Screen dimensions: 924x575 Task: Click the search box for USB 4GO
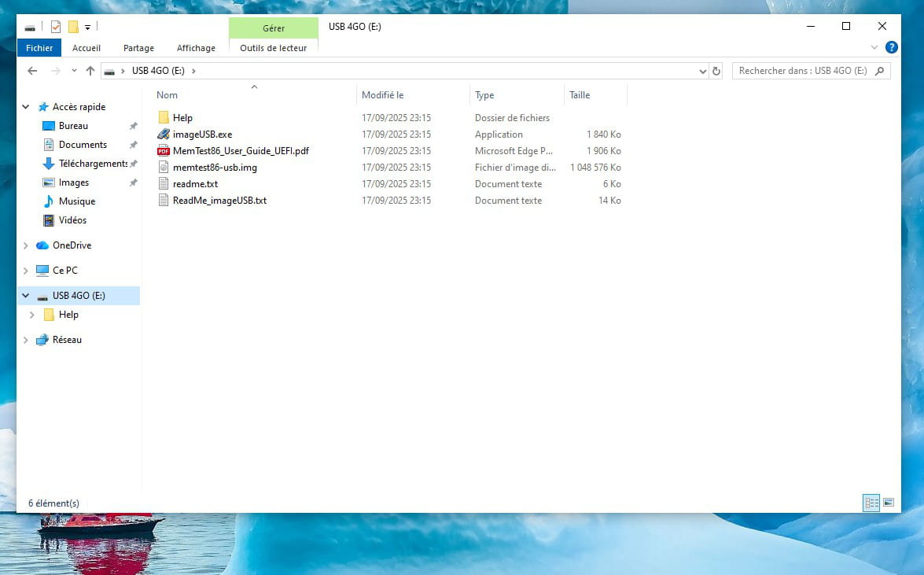802,71
